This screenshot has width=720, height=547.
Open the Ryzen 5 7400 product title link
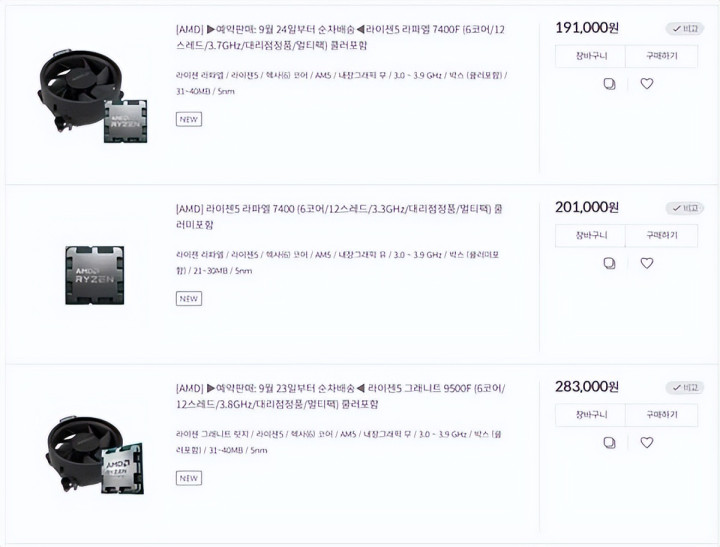(339, 217)
